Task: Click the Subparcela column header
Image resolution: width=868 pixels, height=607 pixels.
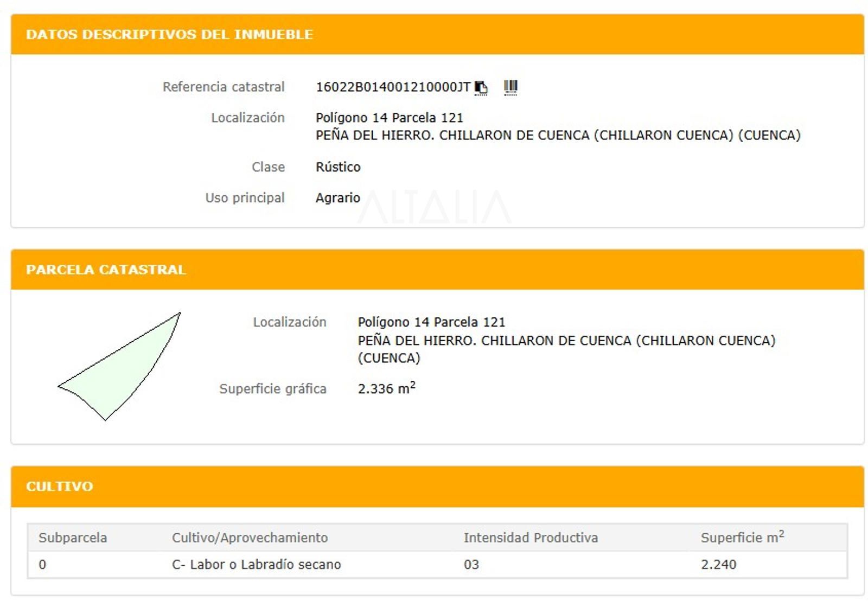Action: tap(73, 538)
